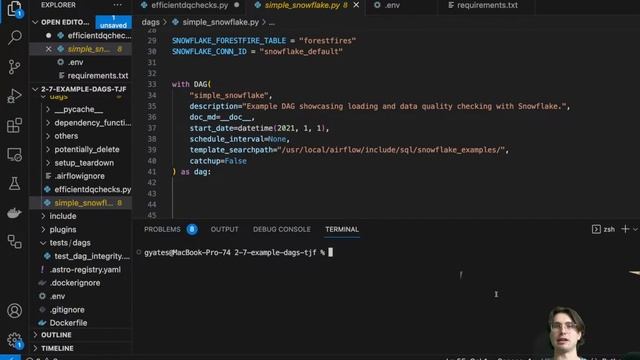Open Source Control view
The width and height of the screenshot is (640, 360).
(14, 67)
